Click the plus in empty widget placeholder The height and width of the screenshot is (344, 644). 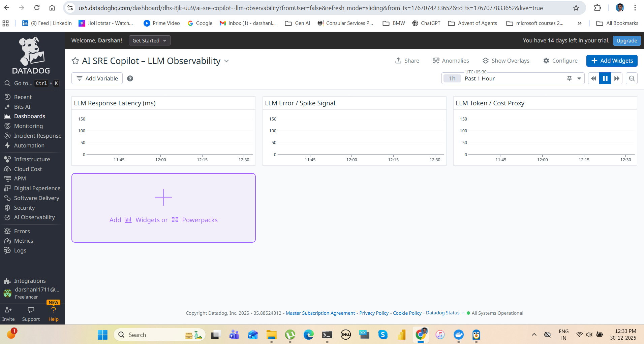point(163,197)
